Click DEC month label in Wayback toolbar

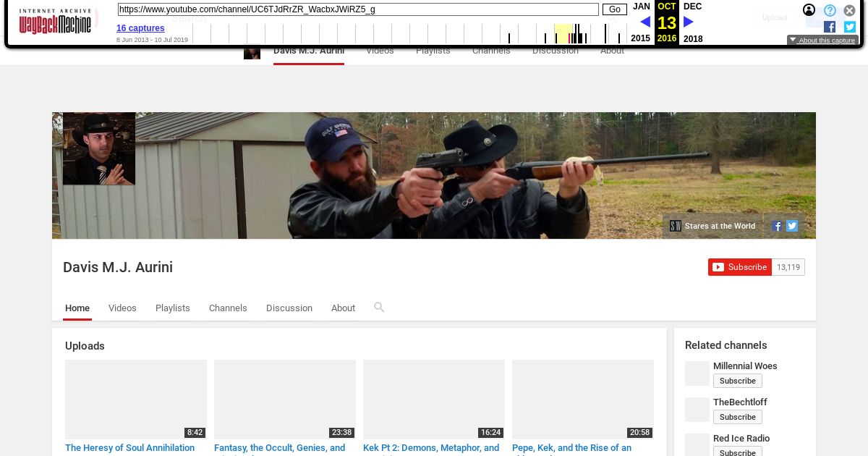click(692, 7)
